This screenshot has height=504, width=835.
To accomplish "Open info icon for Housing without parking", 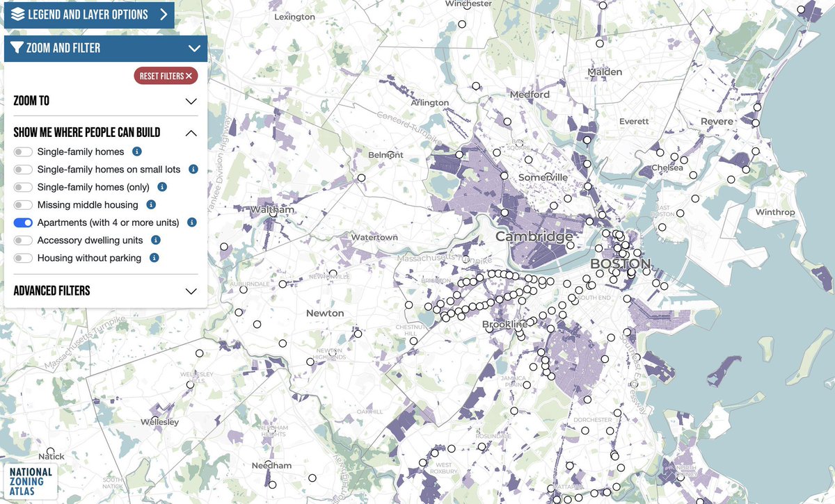I will tap(154, 258).
